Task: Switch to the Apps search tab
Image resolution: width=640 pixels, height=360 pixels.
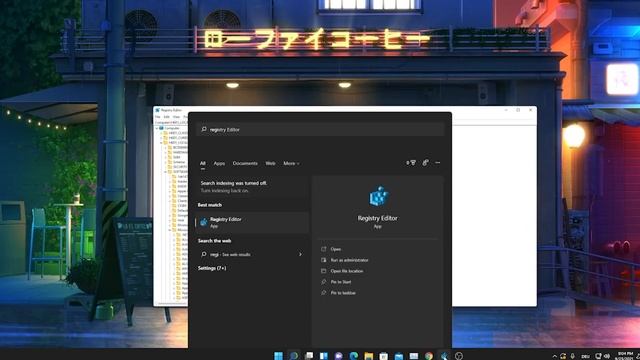Action: click(219, 163)
